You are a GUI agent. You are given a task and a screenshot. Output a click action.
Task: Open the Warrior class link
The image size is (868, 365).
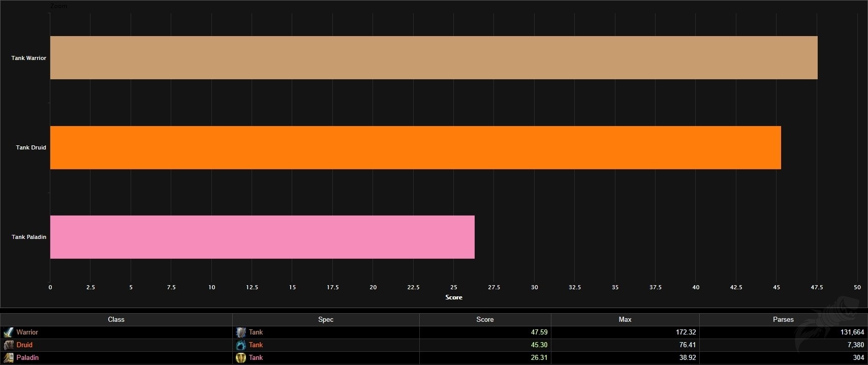tap(27, 332)
